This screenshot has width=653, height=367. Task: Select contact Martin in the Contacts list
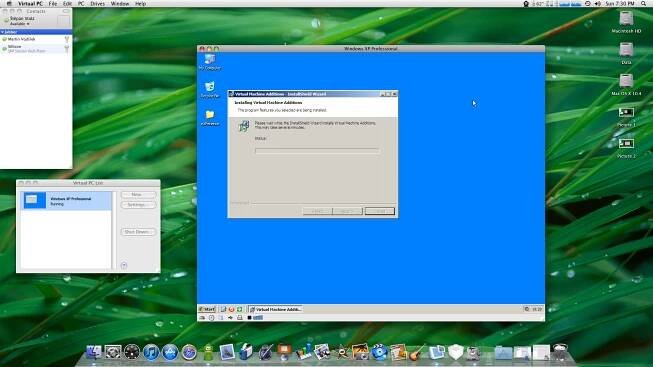point(36,39)
